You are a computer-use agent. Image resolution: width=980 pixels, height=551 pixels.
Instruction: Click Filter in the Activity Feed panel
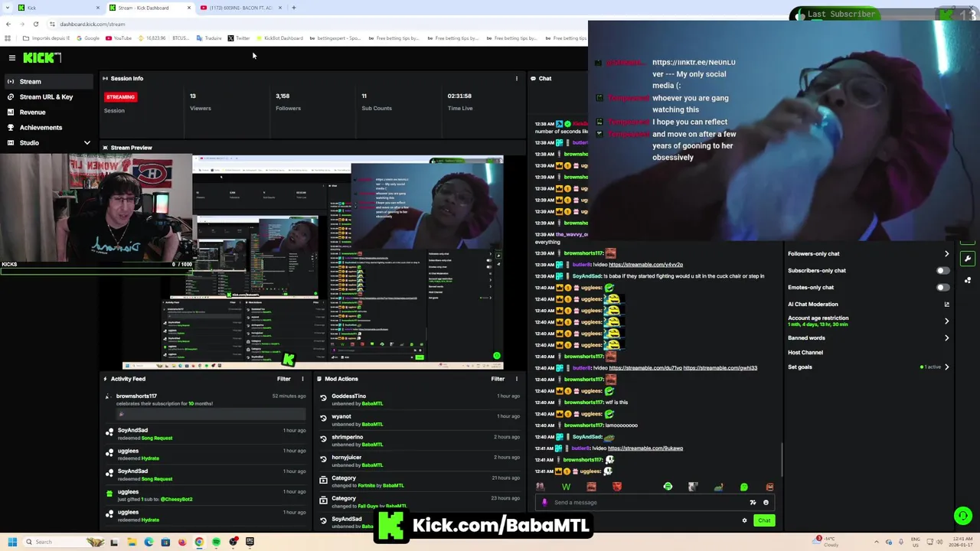[283, 379]
